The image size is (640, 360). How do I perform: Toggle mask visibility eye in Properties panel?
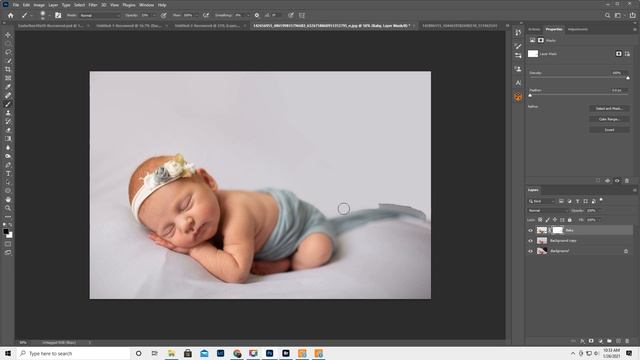pyautogui.click(x=617, y=180)
